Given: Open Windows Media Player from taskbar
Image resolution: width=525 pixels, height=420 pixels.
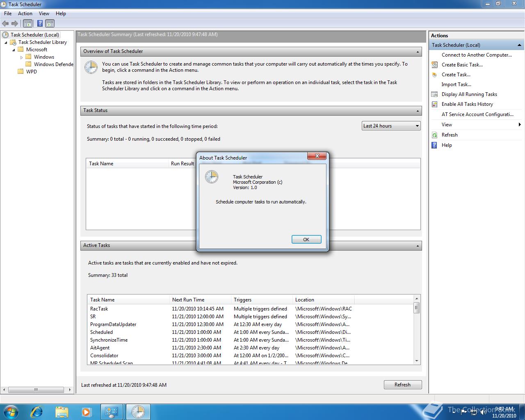Looking at the screenshot, I should point(87,411).
